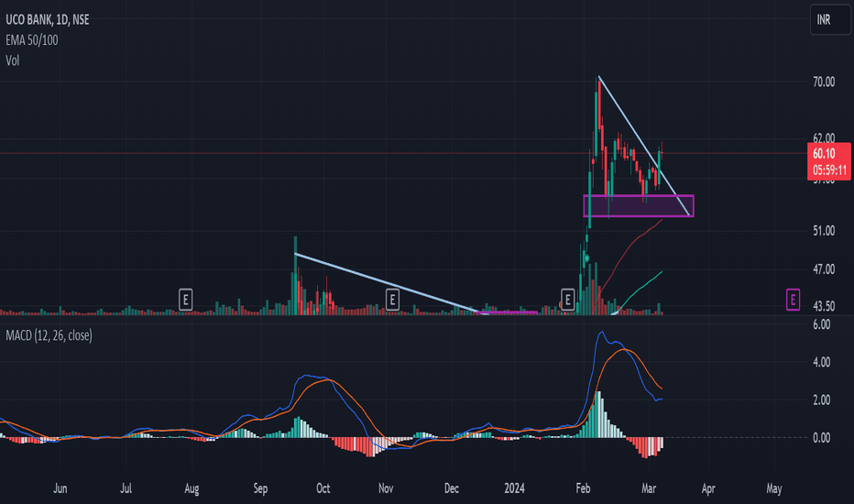Click the Nov label on time axis

[386, 488]
